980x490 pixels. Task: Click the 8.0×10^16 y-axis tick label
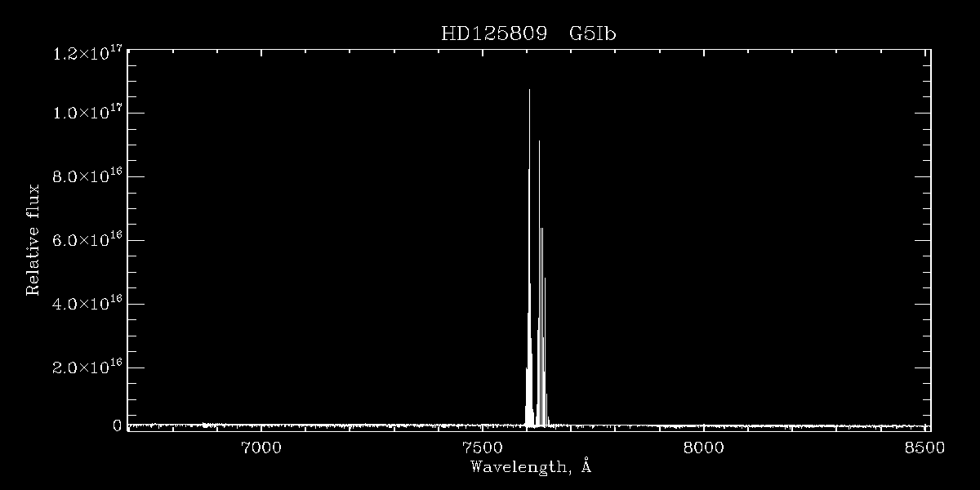click(x=87, y=176)
